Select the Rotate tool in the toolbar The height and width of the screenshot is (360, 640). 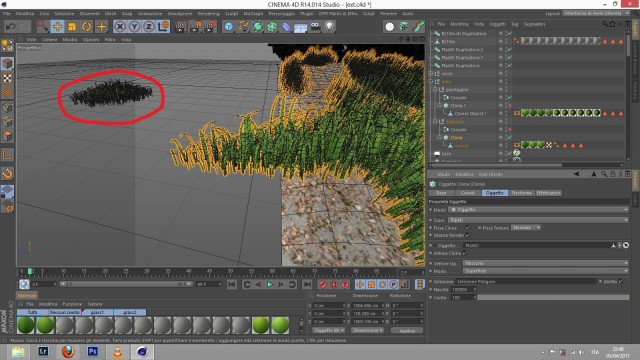[x=87, y=27]
